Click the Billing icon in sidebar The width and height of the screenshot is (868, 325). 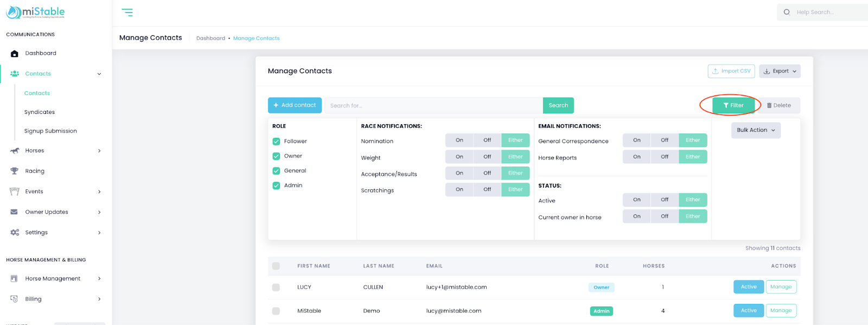tap(15, 299)
